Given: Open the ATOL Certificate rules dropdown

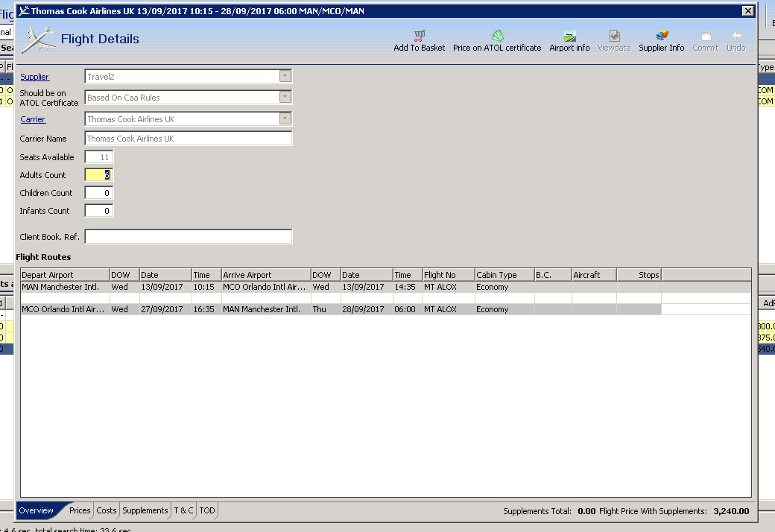Looking at the screenshot, I should coord(285,97).
